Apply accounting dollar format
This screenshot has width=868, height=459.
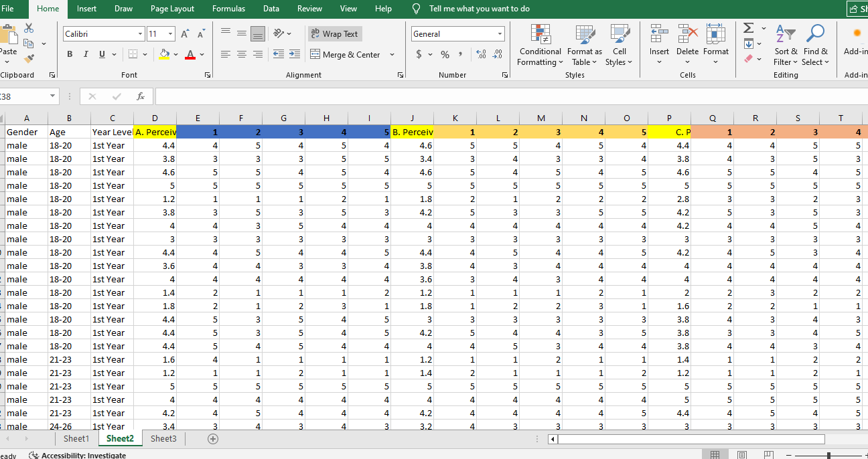click(x=419, y=54)
